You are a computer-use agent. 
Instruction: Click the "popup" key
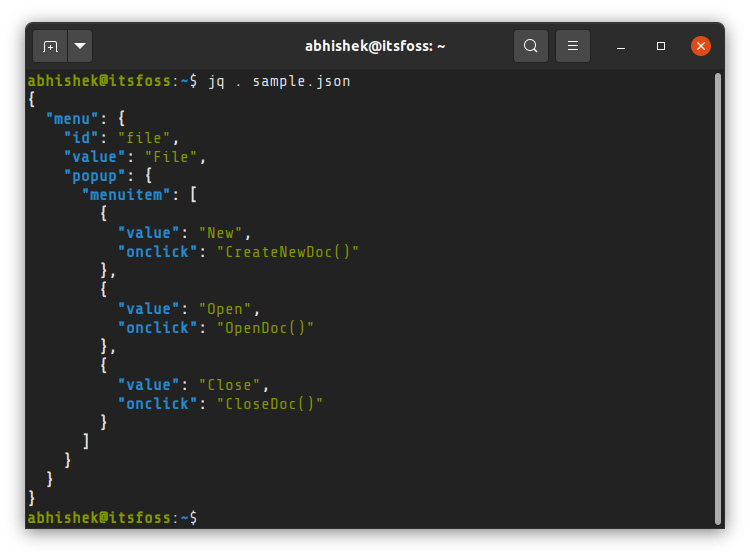point(94,176)
